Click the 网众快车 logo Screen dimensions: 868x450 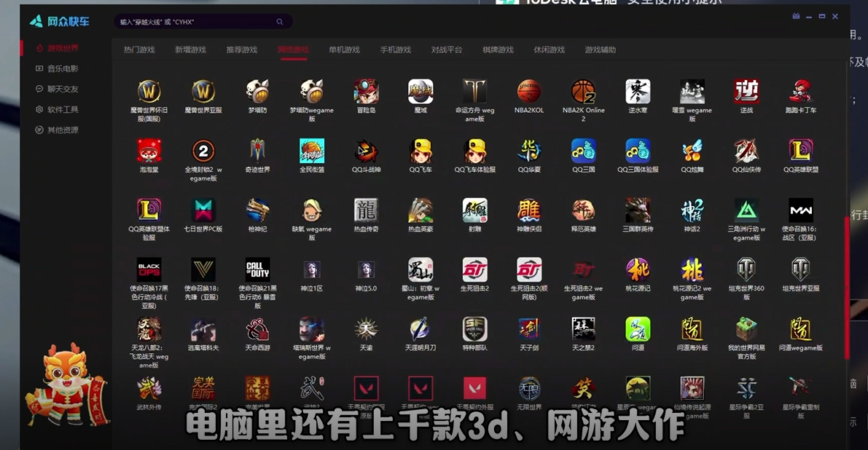pyautogui.click(x=59, y=22)
